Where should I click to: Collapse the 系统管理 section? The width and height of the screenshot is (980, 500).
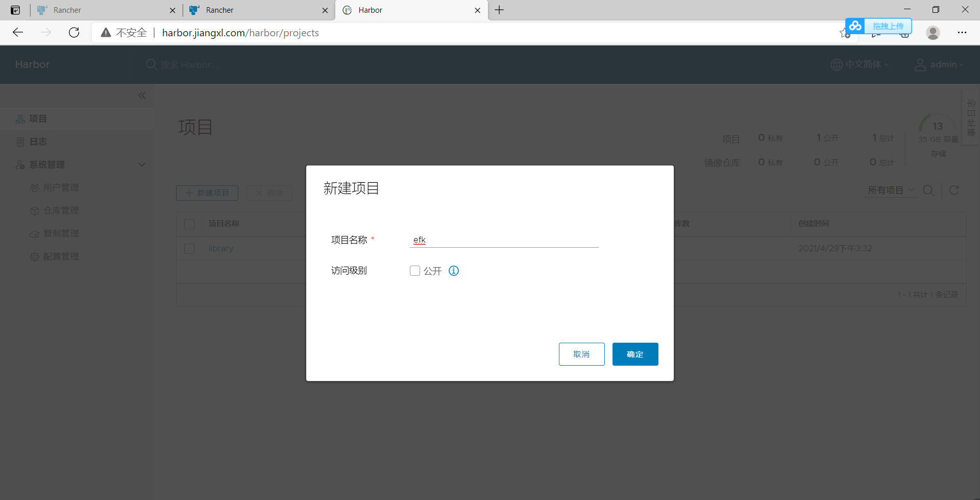pos(142,164)
